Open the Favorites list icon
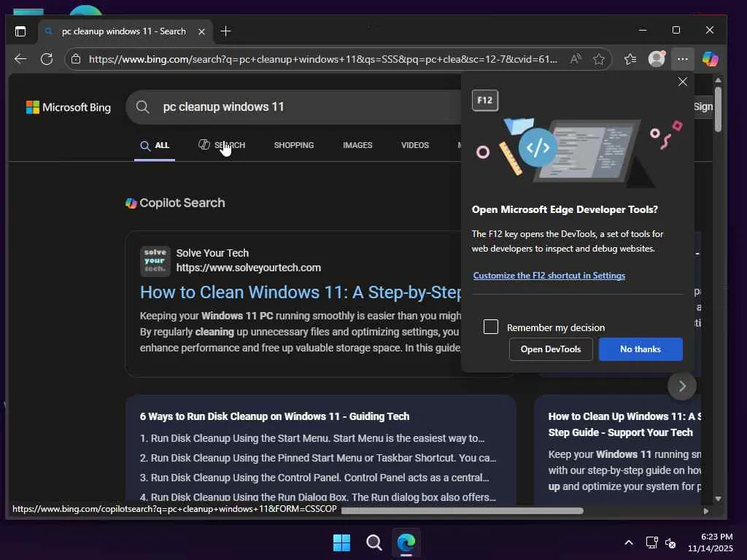This screenshot has height=560, width=747. [x=630, y=59]
